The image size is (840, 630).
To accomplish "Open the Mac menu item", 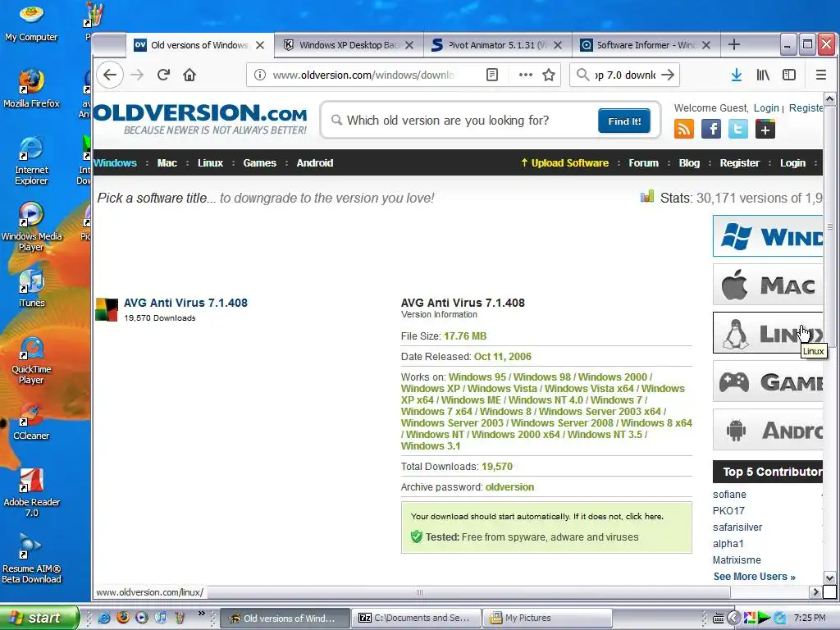I will click(167, 163).
